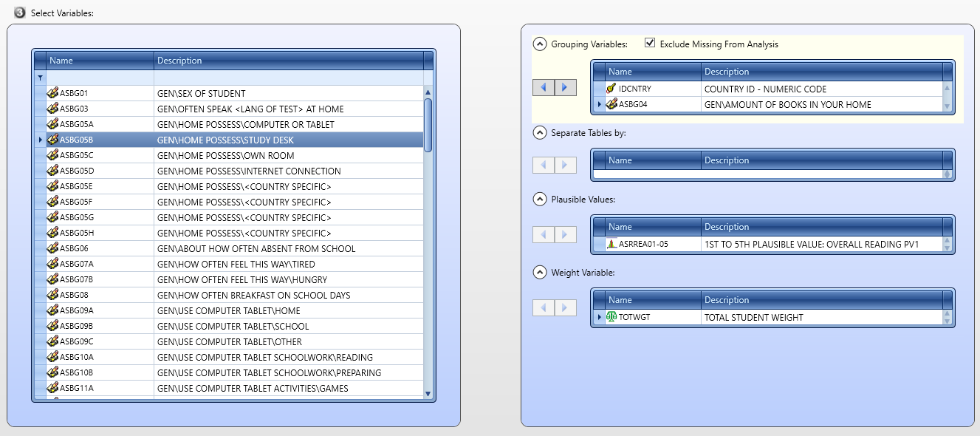Select the ASBG05F variable row

point(229,202)
